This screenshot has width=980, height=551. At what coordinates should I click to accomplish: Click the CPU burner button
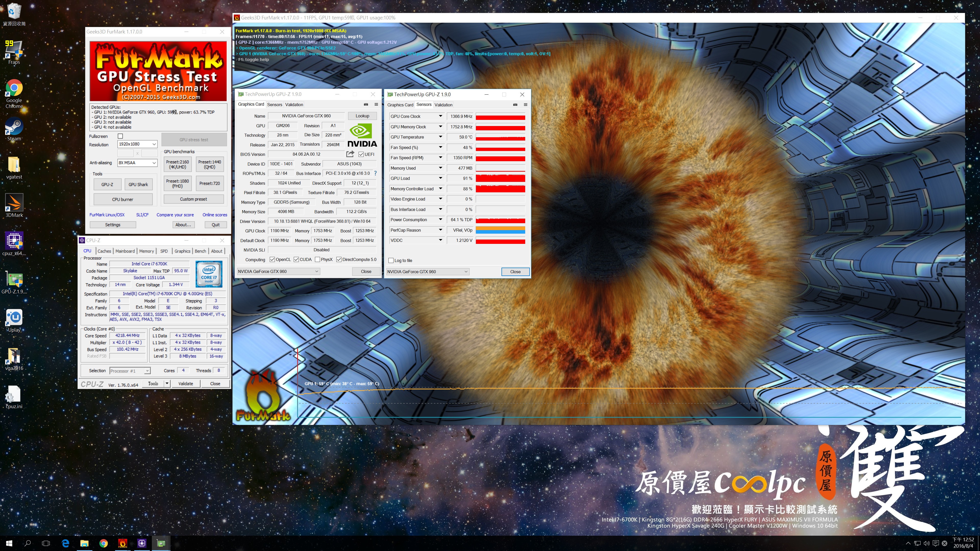[x=122, y=199]
